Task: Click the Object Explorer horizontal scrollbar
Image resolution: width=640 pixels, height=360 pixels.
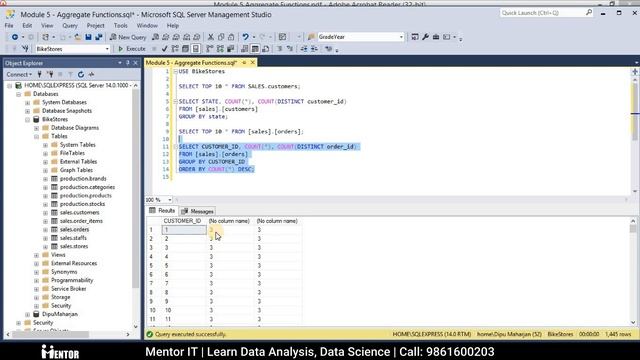Action: tap(68, 335)
